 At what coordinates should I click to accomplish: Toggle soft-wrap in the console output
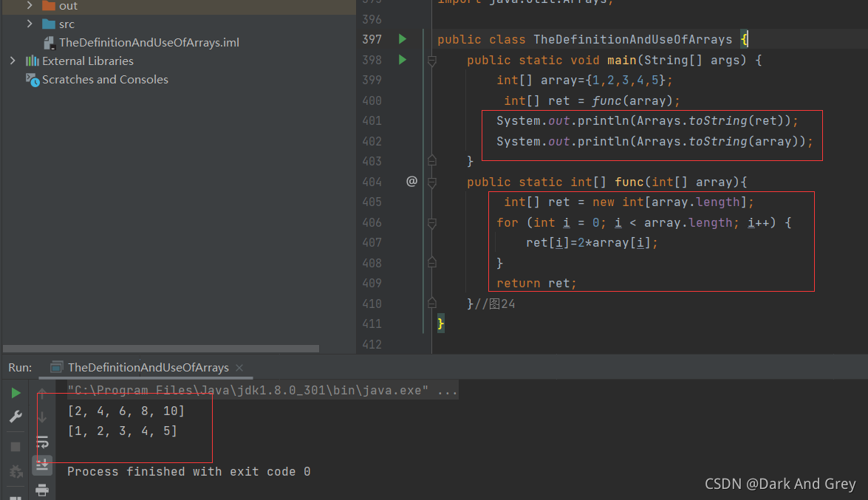42,442
